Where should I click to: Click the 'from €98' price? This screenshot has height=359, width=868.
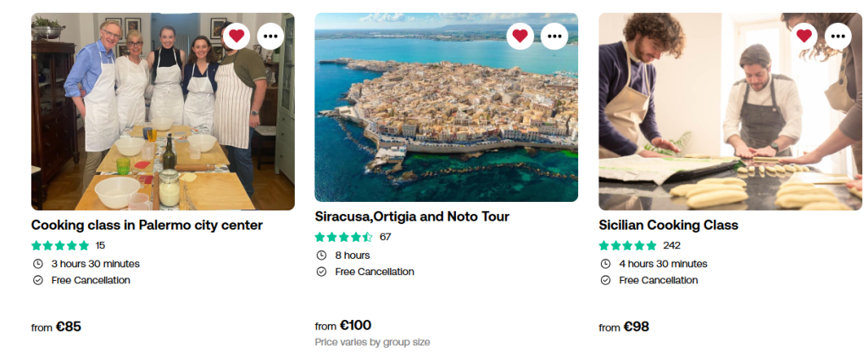(x=624, y=327)
